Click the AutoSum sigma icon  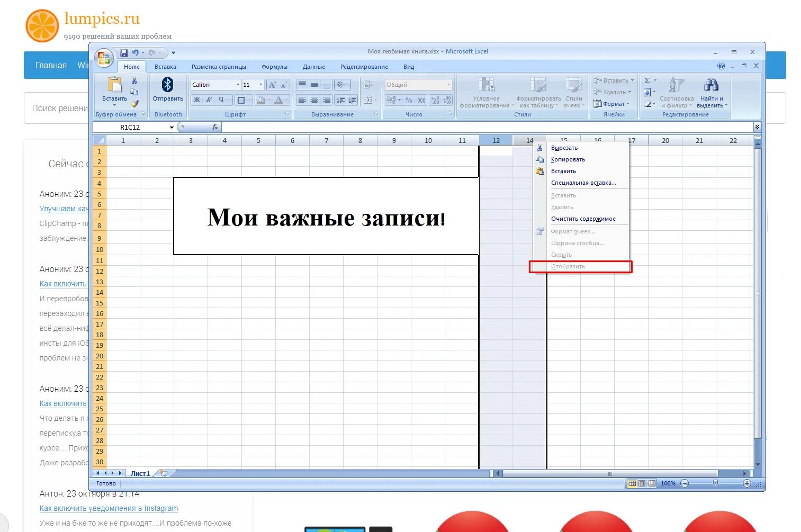(x=647, y=80)
